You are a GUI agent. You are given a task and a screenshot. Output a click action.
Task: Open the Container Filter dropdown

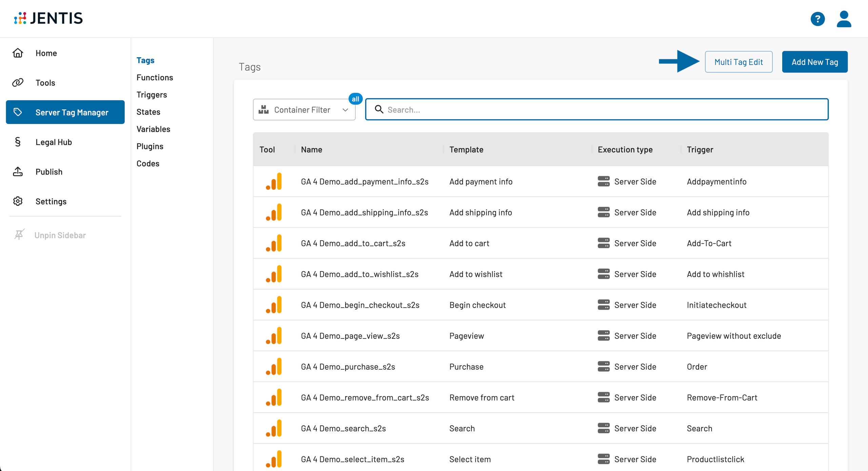pyautogui.click(x=302, y=110)
